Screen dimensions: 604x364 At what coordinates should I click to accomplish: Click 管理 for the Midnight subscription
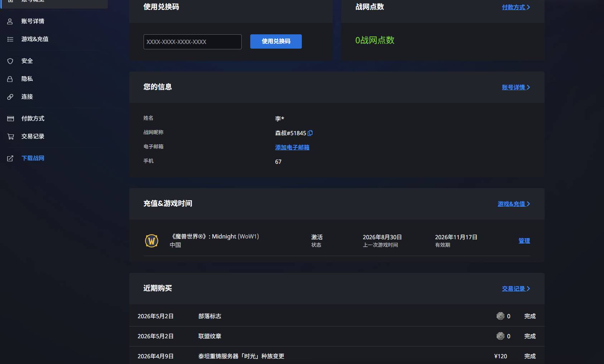click(x=524, y=241)
